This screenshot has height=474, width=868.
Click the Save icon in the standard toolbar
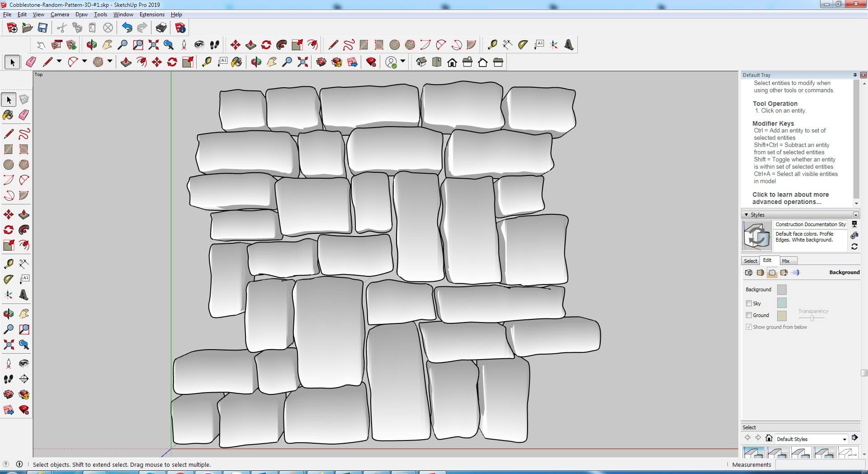tap(42, 28)
